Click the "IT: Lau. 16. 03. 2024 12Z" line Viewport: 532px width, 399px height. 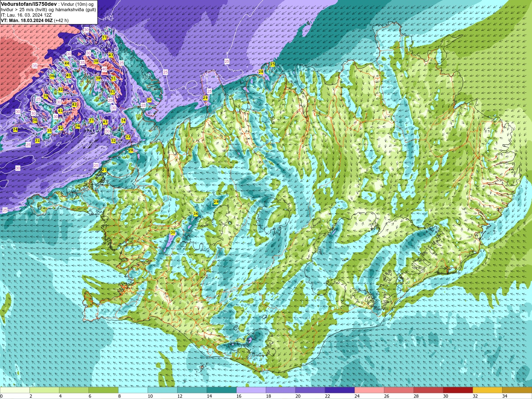pos(26,15)
